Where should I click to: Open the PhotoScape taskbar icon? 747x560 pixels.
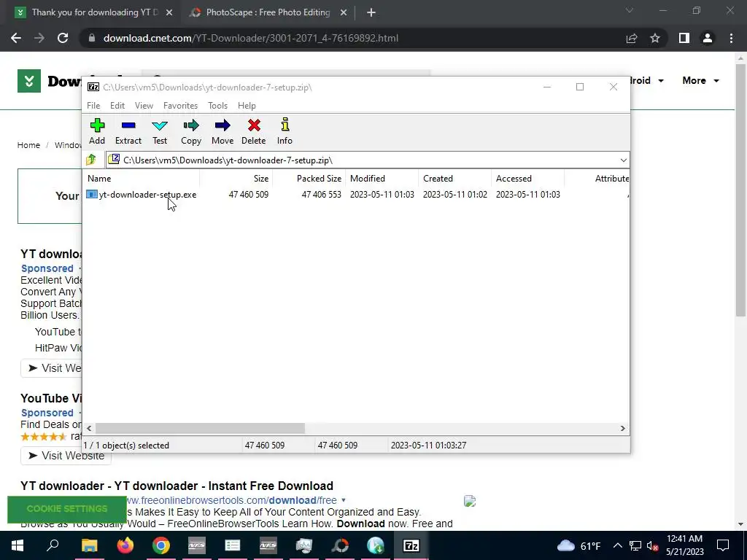point(340,545)
